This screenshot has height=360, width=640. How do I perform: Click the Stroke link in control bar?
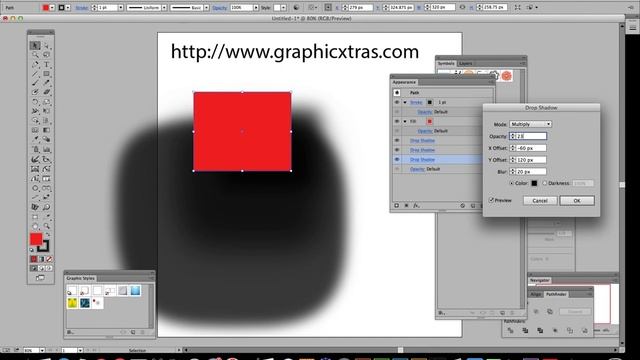coord(82,8)
